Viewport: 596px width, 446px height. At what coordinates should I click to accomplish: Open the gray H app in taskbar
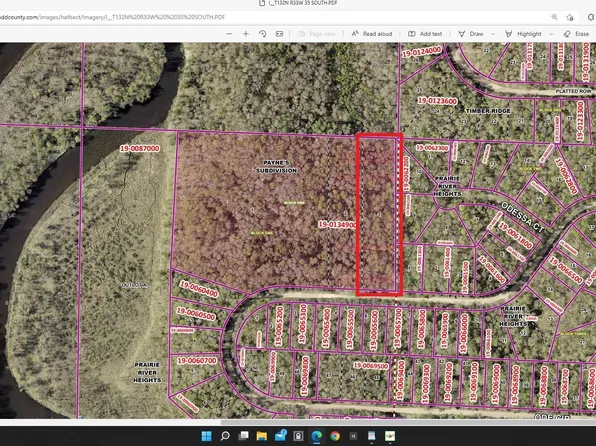click(x=353, y=436)
